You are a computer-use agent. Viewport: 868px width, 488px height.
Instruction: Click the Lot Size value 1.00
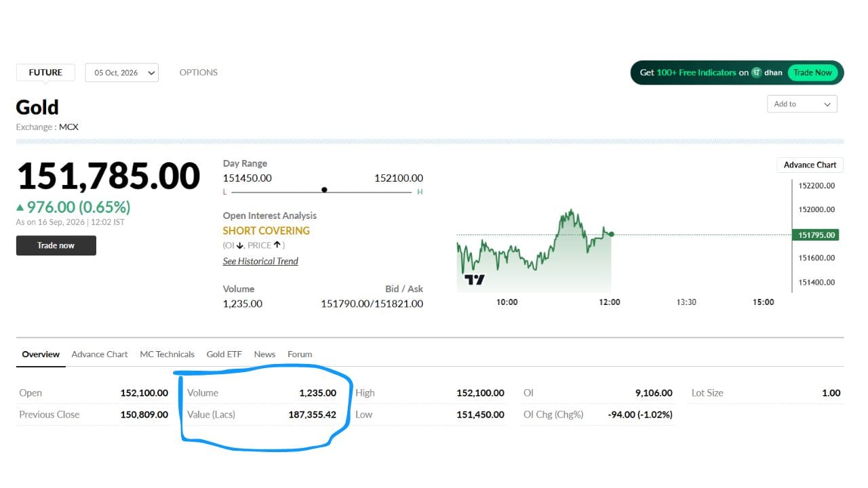coord(831,393)
